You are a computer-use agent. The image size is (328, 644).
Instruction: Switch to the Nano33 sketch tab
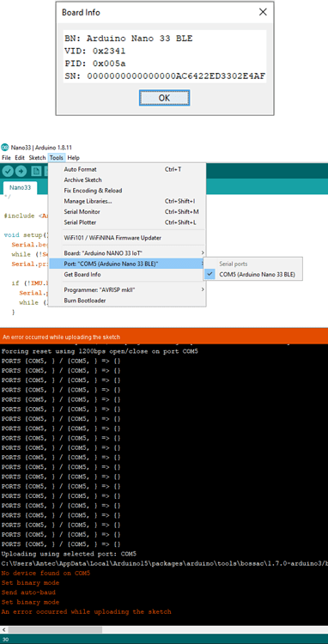point(20,187)
